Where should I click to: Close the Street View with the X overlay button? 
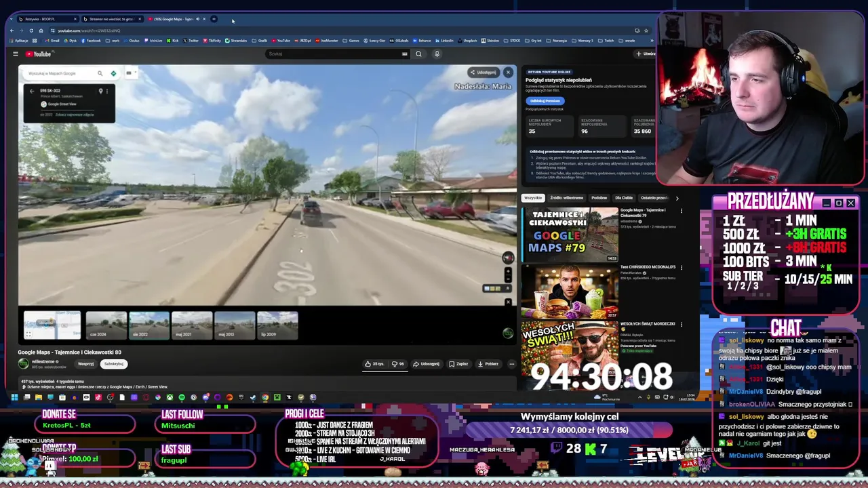(508, 73)
